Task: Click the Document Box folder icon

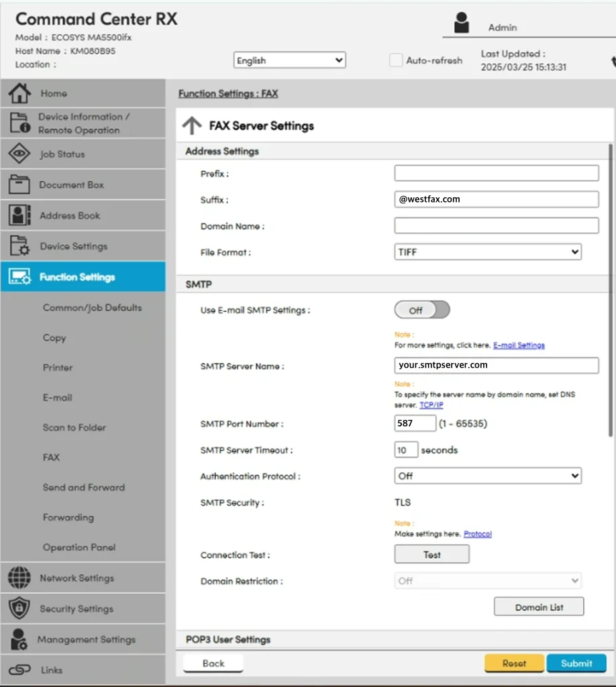Action: click(19, 184)
